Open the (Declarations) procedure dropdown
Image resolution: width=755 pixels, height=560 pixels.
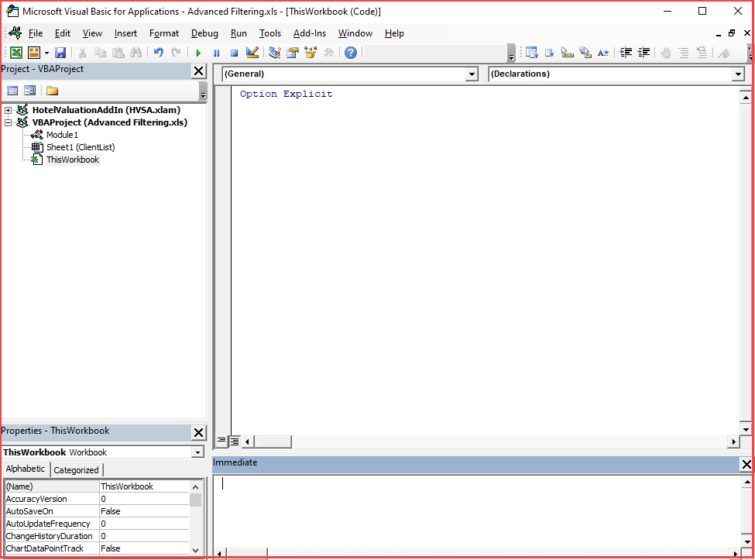pos(739,74)
